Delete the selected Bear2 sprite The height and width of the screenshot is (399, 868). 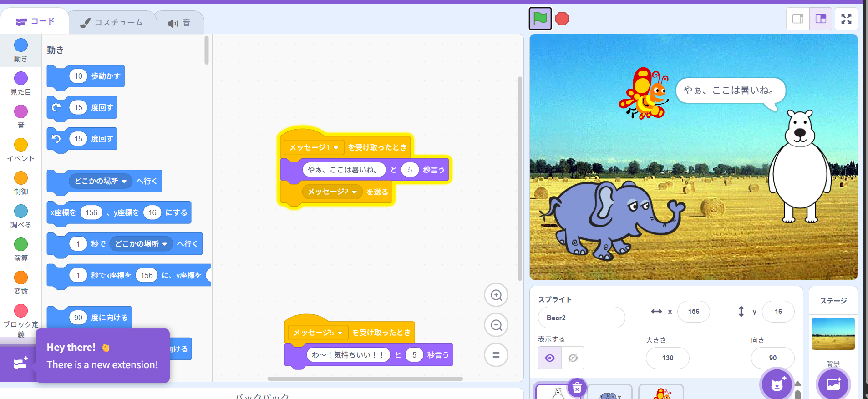coord(577,388)
